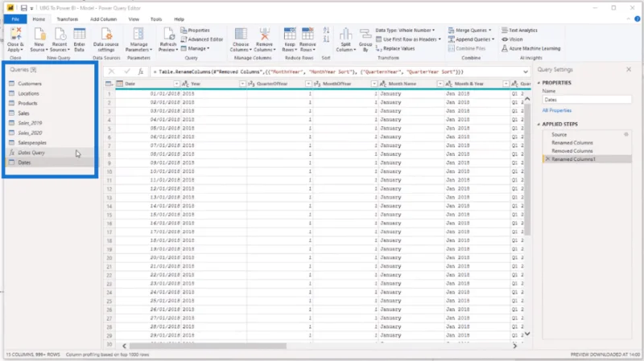Click the Keep Rows icon
644x361 pixels.
click(x=290, y=34)
